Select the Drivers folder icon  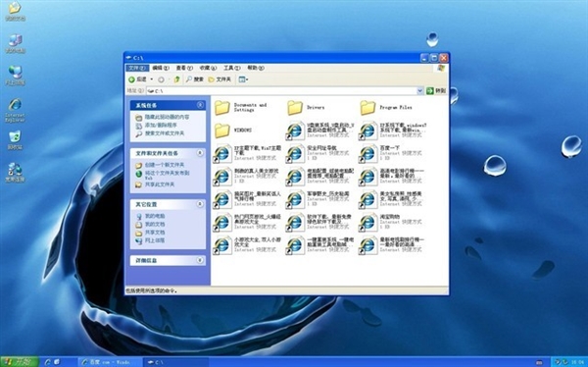click(x=295, y=107)
